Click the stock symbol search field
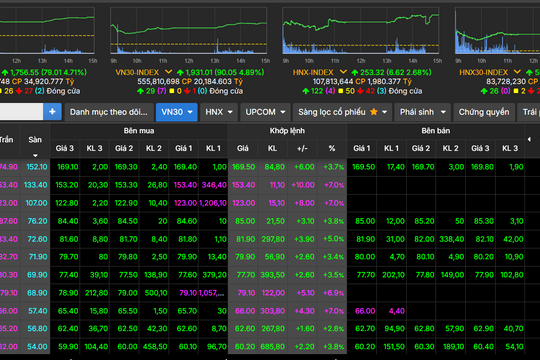The image size is (540, 360). [21, 112]
